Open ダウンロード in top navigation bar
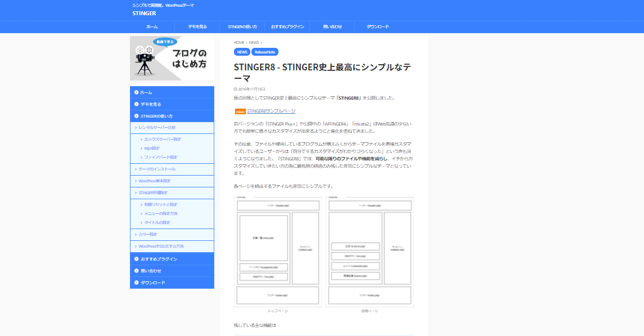This screenshot has height=336, width=644. coord(378,26)
